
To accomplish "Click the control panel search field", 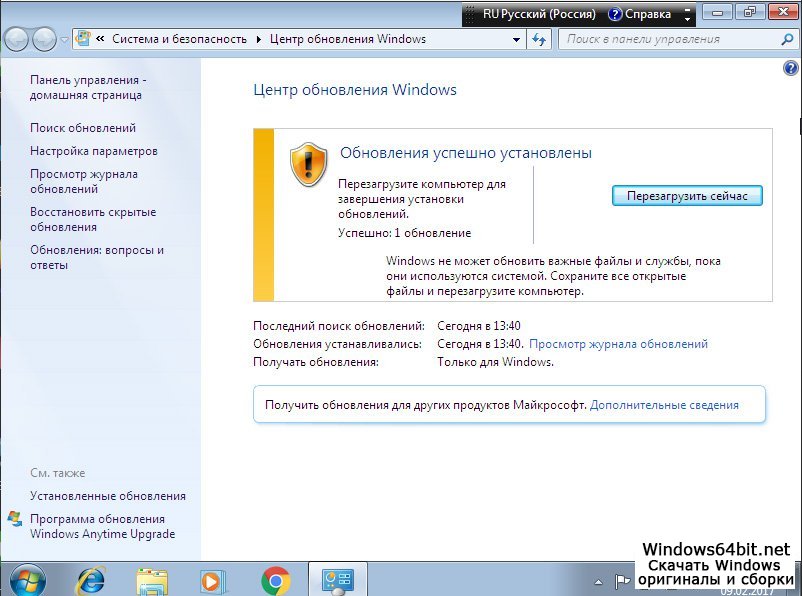I will coord(668,40).
